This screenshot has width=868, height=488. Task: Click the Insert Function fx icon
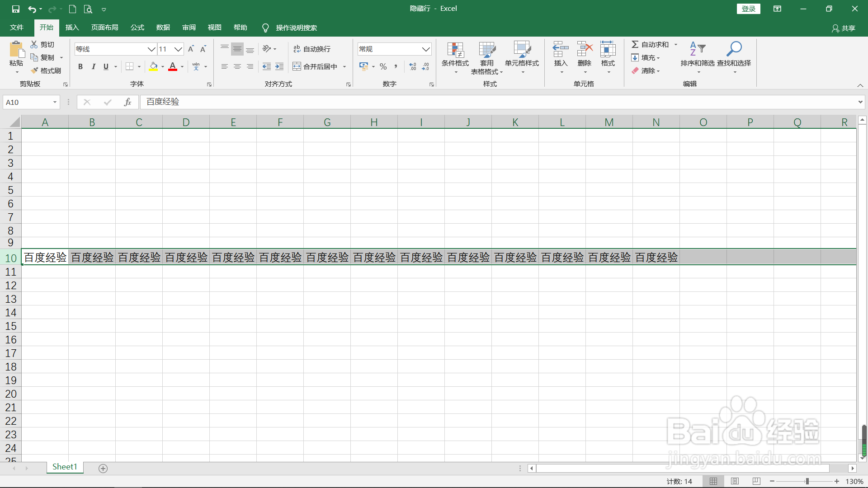tap(128, 102)
